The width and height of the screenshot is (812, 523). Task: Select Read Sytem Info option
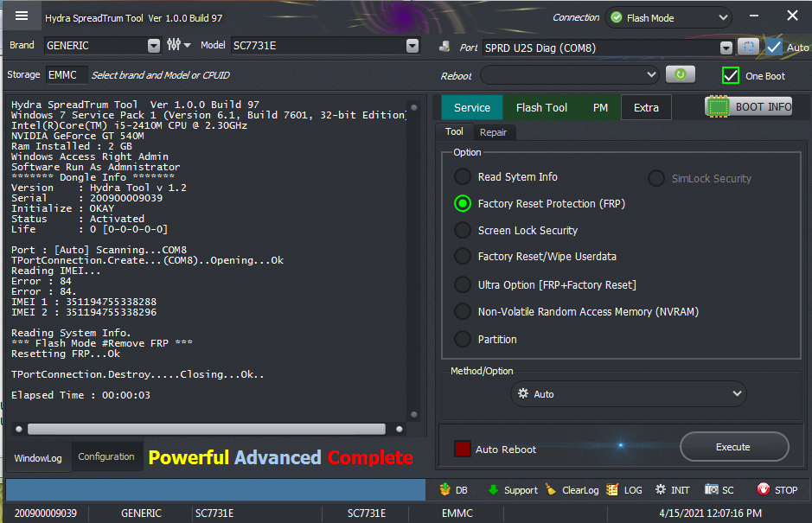(x=462, y=177)
